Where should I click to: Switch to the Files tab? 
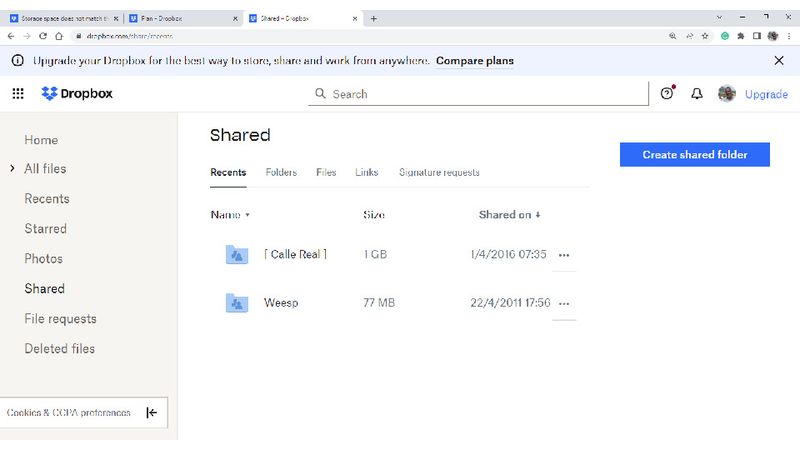tap(326, 172)
